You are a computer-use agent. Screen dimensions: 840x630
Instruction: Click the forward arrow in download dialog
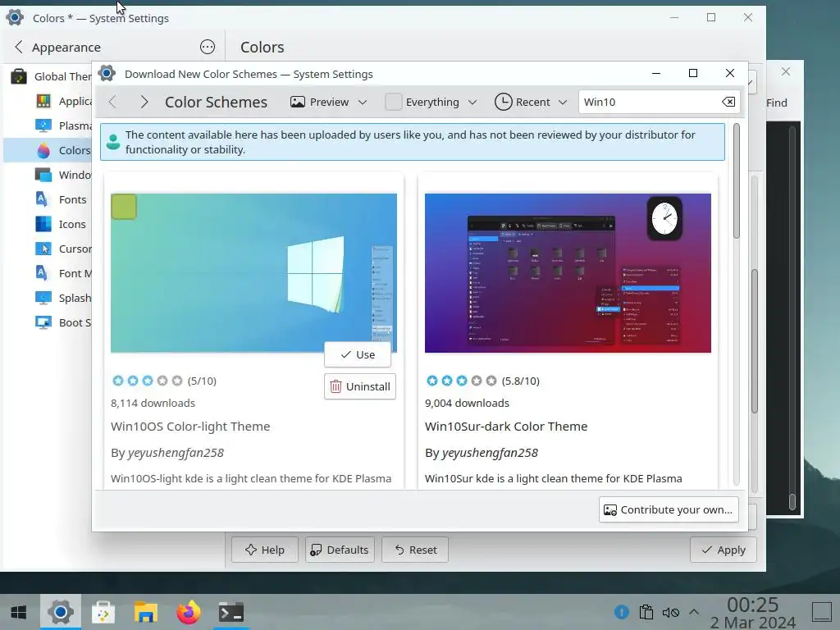pos(144,102)
